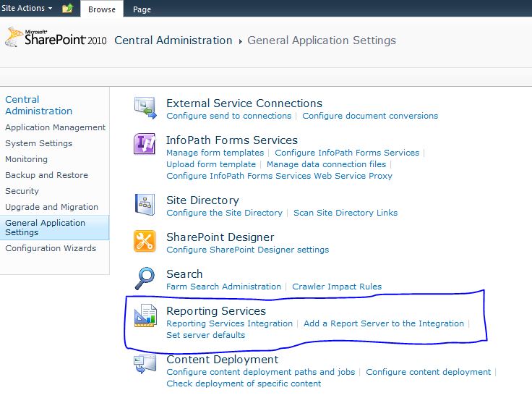Open Crawler Impact Rules
This screenshot has width=532, height=411.
coord(337,287)
